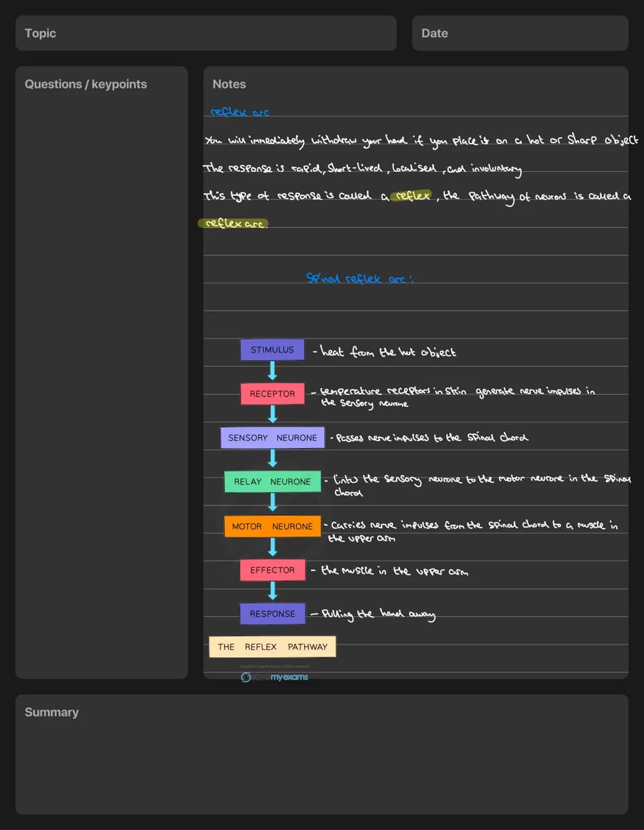Screen dimensions: 644x830
Task: Click arrow between STIMULUS and RECEPTOR
Action: click(x=273, y=371)
